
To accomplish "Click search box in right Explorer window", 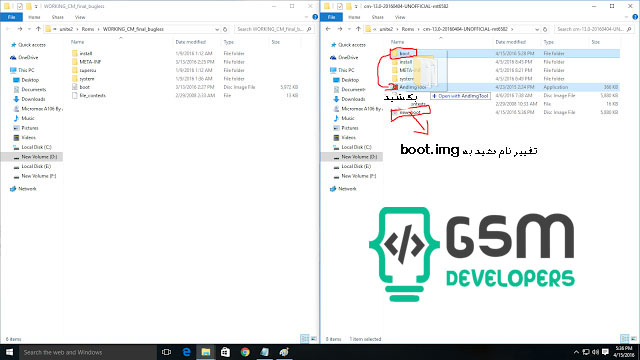I will click(x=594, y=29).
